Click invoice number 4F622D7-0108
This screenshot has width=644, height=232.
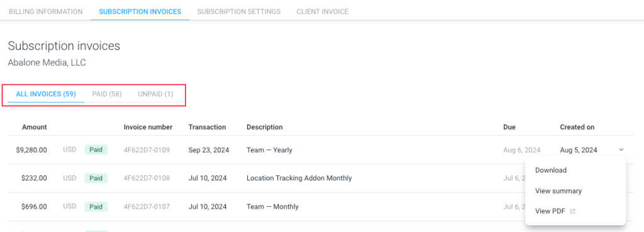click(x=147, y=178)
